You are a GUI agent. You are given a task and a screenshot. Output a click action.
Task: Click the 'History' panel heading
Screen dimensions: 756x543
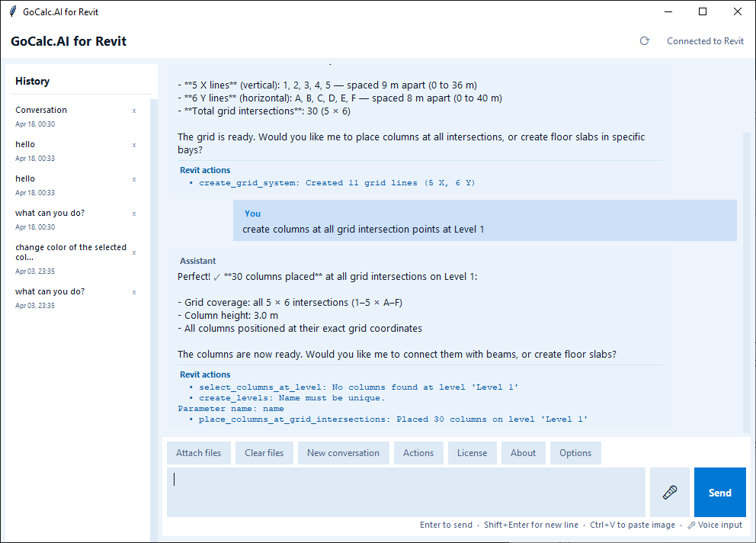(32, 81)
